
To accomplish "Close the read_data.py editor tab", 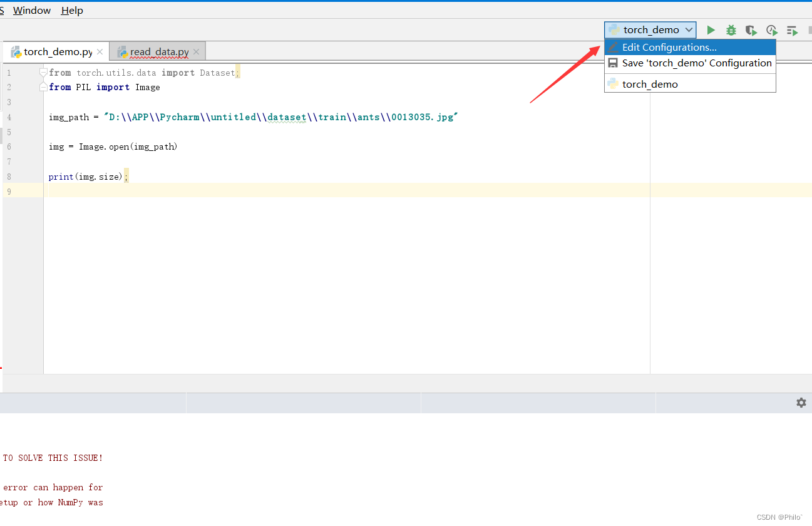I will pyautogui.click(x=196, y=52).
